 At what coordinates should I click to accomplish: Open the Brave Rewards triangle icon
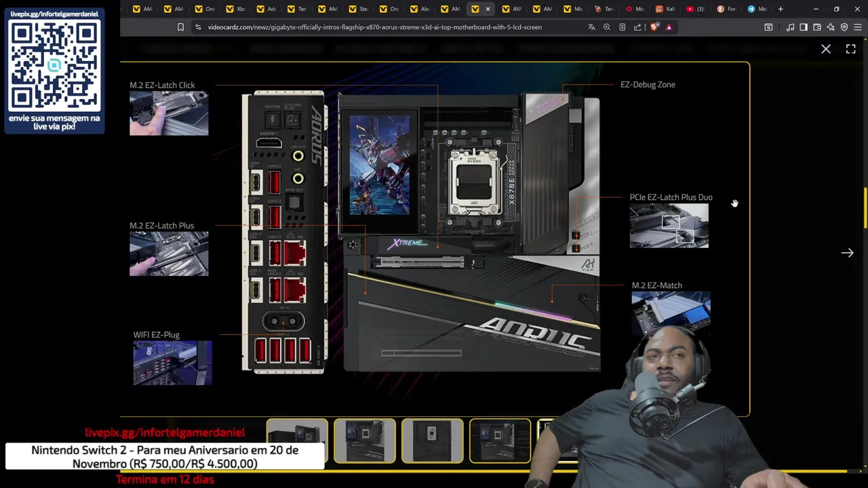pos(669,27)
